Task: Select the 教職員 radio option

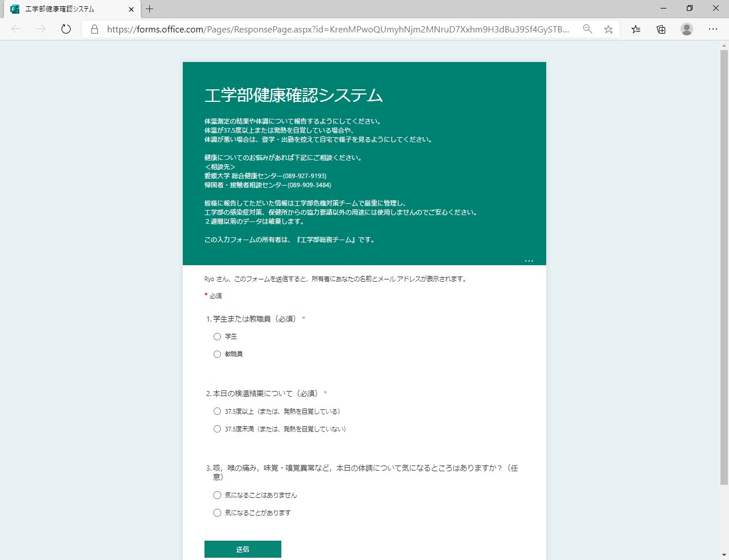Action: point(217,354)
